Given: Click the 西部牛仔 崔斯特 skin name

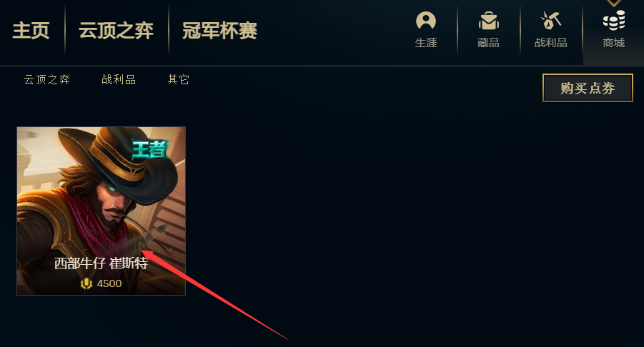Looking at the screenshot, I should [x=101, y=263].
